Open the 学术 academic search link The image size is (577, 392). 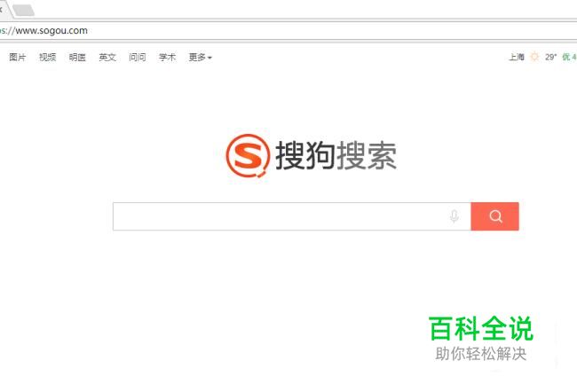pyautogui.click(x=168, y=58)
